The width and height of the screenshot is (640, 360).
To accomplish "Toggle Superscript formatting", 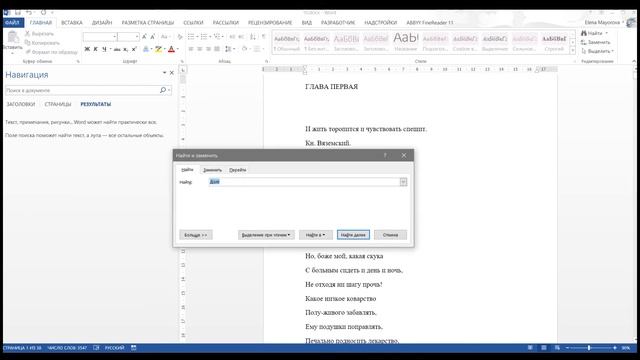I will click(134, 49).
